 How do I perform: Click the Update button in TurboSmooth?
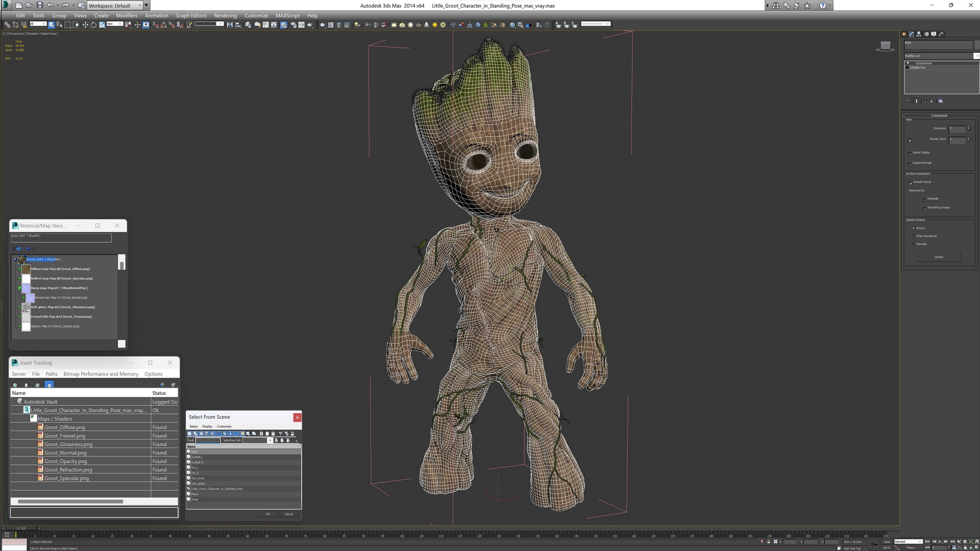939,257
